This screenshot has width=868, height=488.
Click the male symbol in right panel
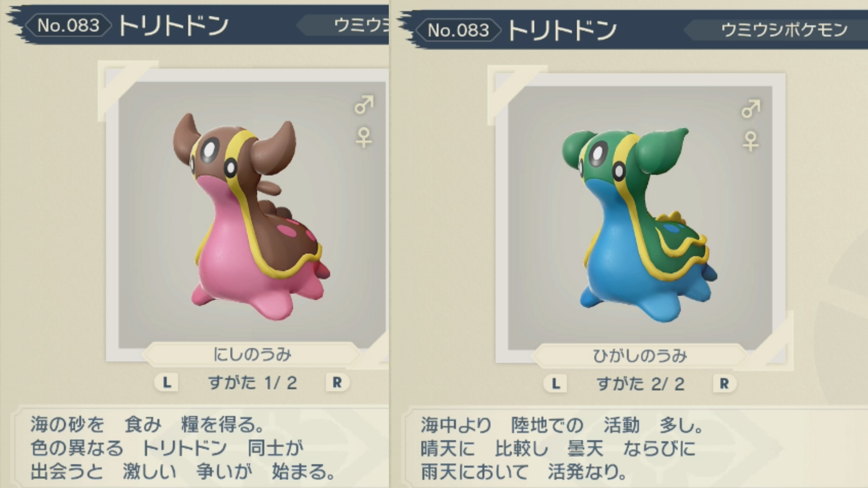(751, 109)
